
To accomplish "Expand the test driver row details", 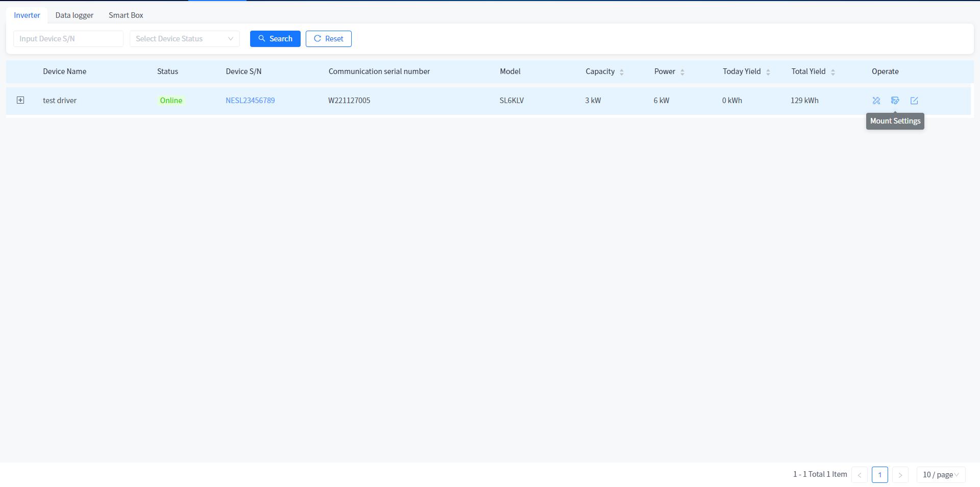I will (x=20, y=100).
